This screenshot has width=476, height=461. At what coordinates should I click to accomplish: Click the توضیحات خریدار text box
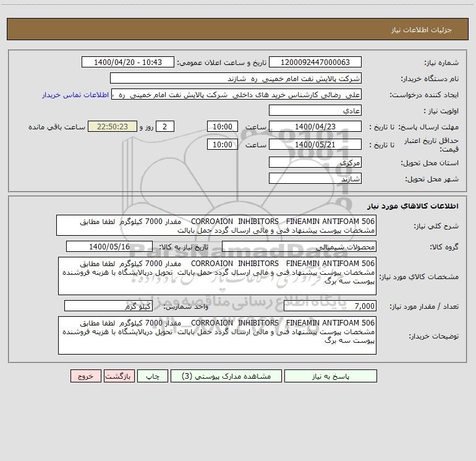[217, 335]
